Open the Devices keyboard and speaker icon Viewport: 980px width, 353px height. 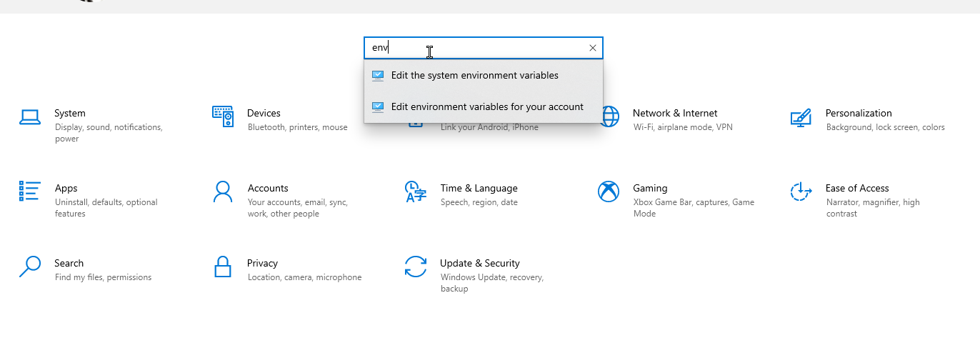coord(223,116)
